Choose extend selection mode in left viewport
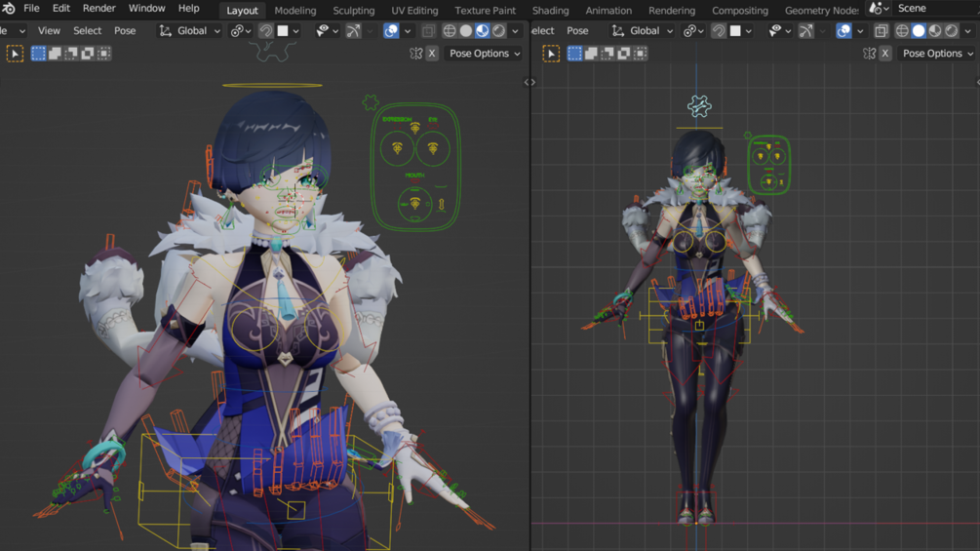 [x=55, y=54]
